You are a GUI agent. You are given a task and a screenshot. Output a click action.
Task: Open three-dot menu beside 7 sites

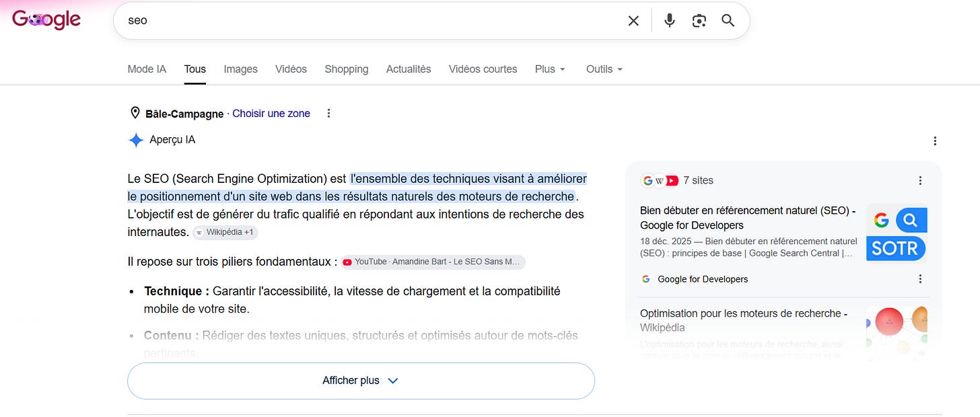[x=920, y=180]
